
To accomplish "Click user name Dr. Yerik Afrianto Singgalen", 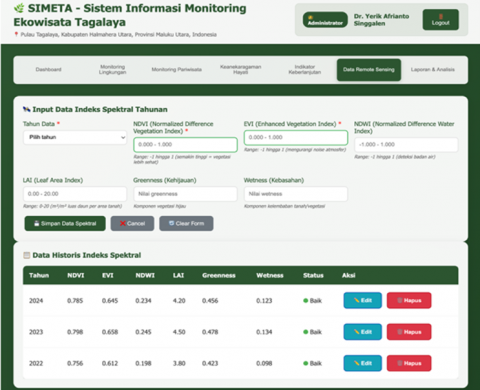I will 381,20.
